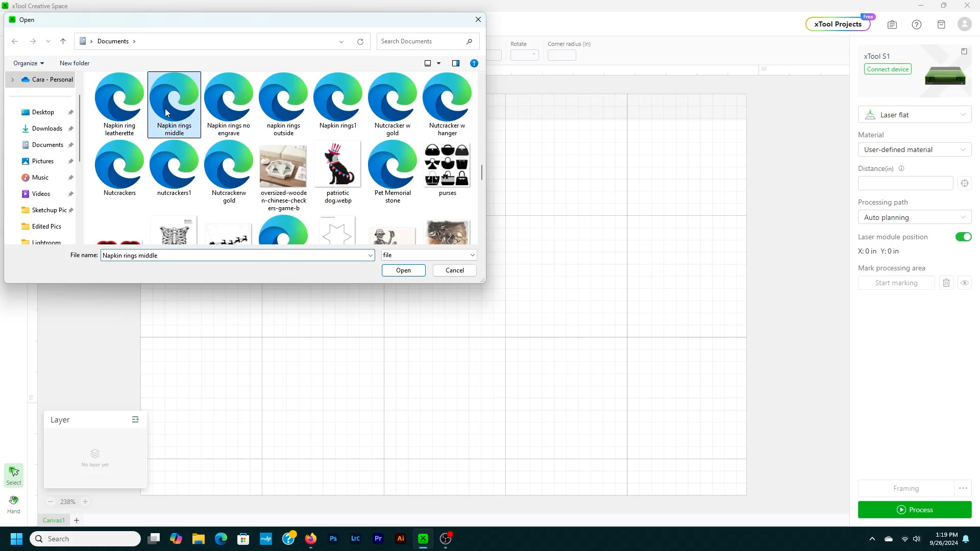Select Pictures in the navigation pane

pos(43,161)
